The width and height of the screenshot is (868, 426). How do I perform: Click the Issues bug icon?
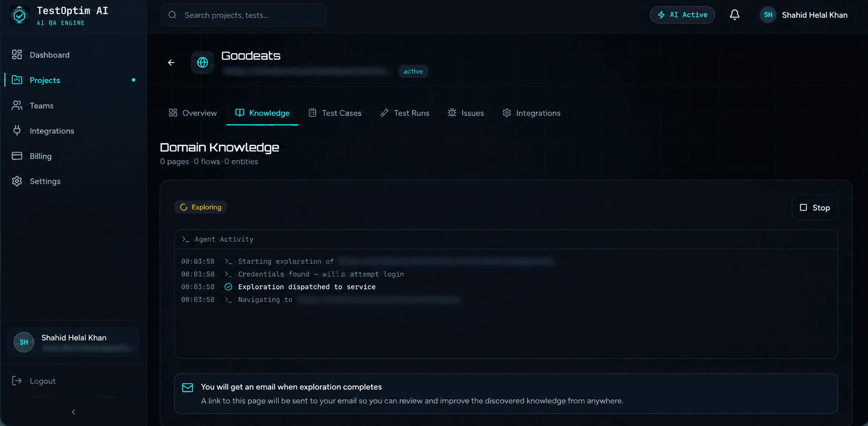click(452, 112)
